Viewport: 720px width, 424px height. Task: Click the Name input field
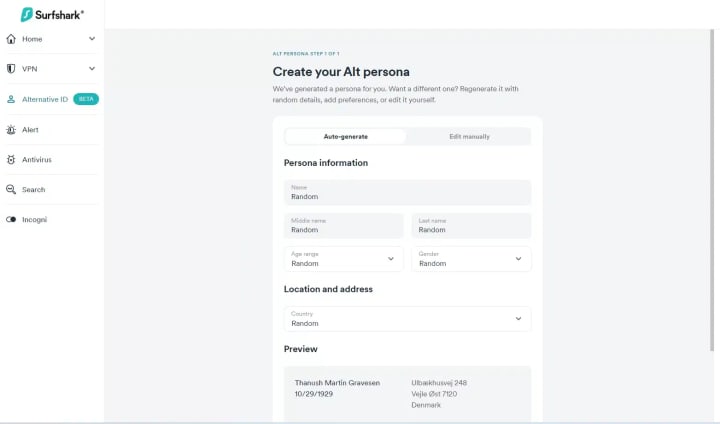pyautogui.click(x=407, y=192)
